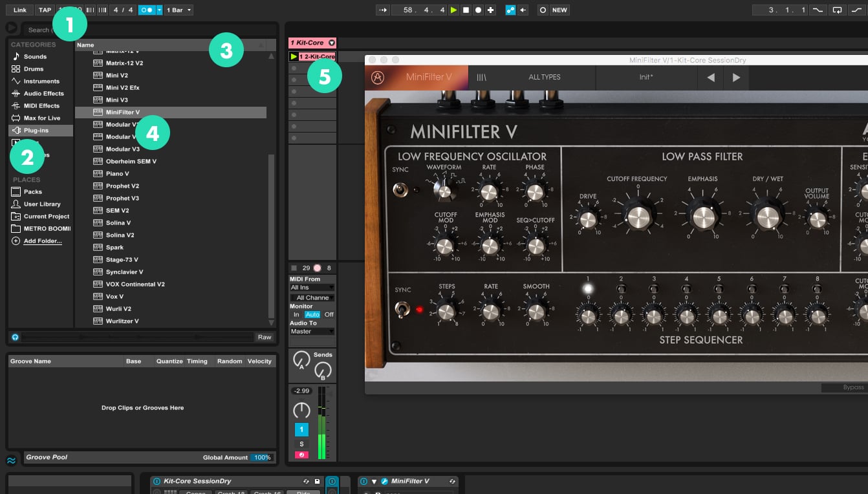Open the 1 Bar quantization dropdown
Image resolution: width=868 pixels, height=494 pixels.
(x=179, y=10)
